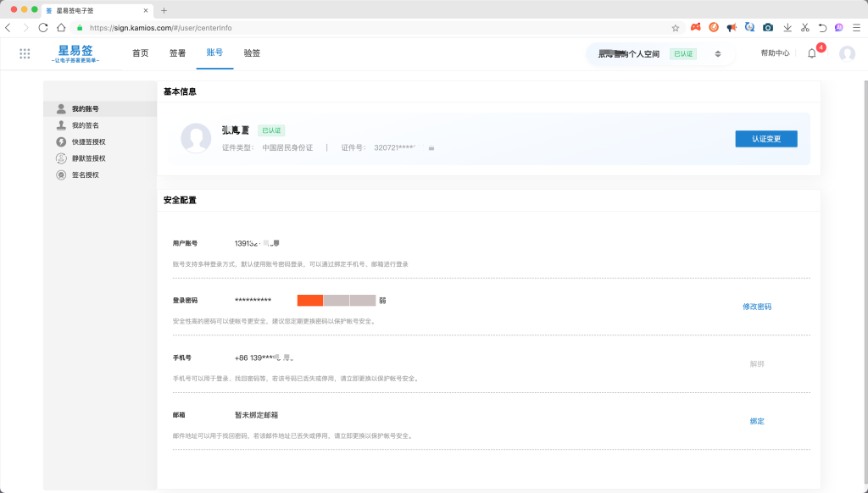The image size is (868, 493).
Task: Click the profile avatar in 基本信息
Action: 196,138
